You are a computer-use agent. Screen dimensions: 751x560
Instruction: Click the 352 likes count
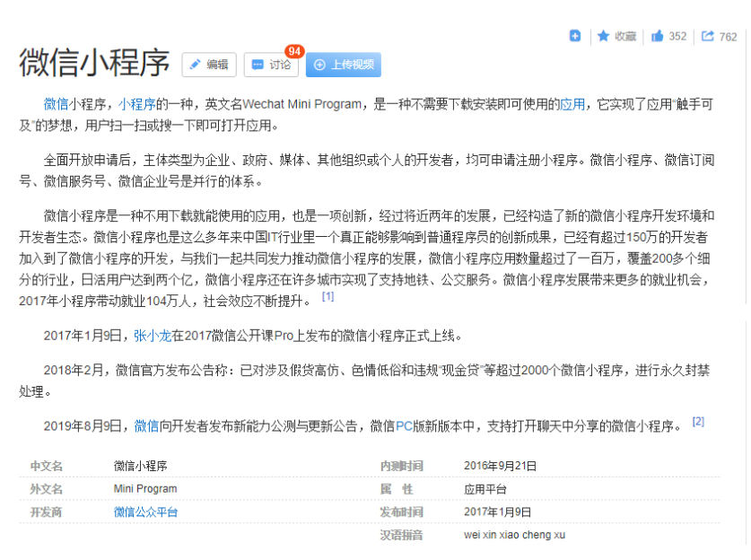[x=677, y=37]
